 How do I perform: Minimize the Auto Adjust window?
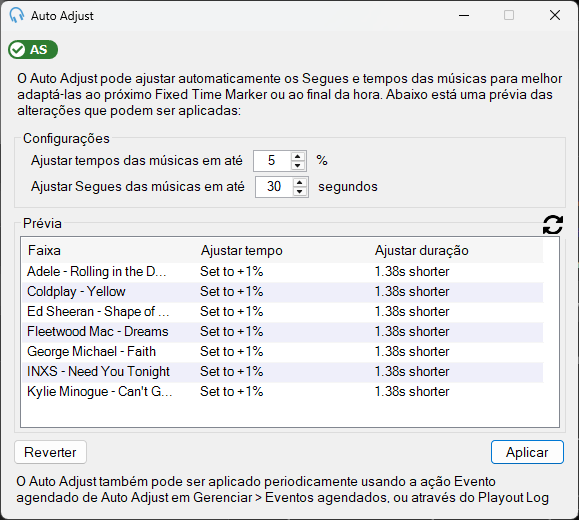pos(464,16)
